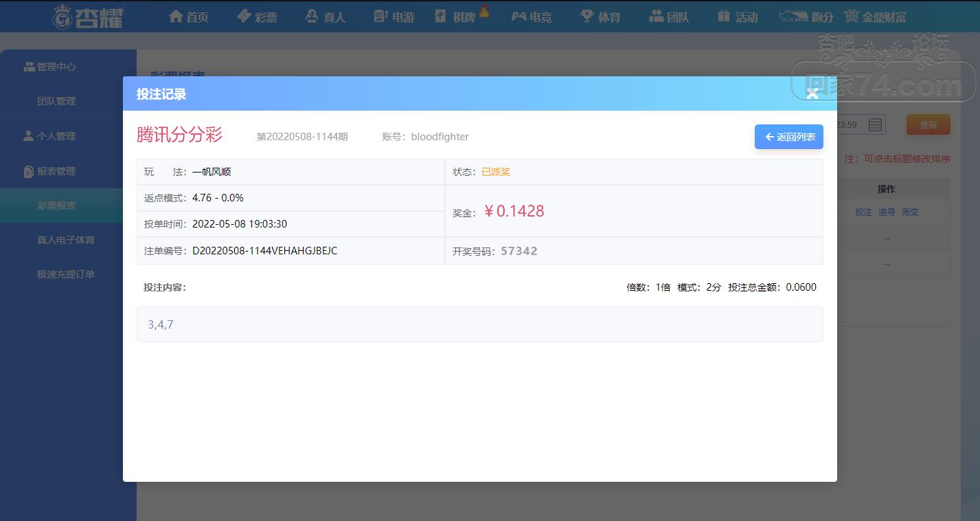Click the bet time 2022-05-08 19:03:30
Image resolution: width=980 pixels, height=521 pixels.
pos(240,224)
